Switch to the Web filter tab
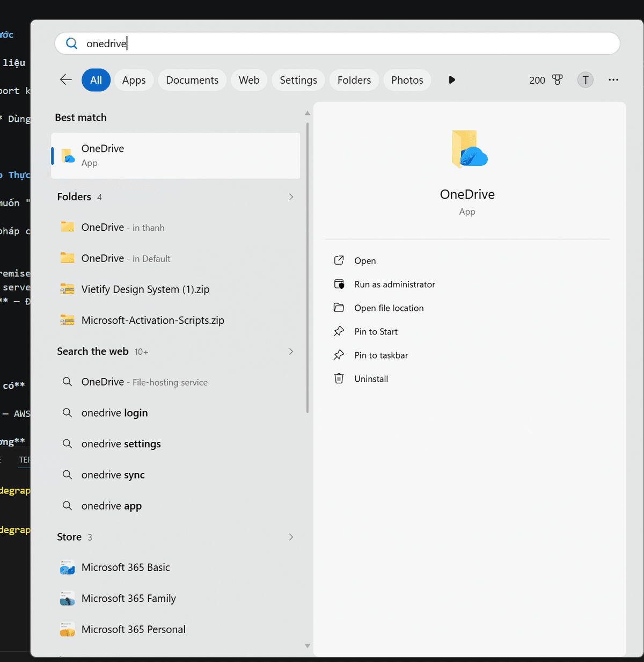644x662 pixels. coord(249,80)
